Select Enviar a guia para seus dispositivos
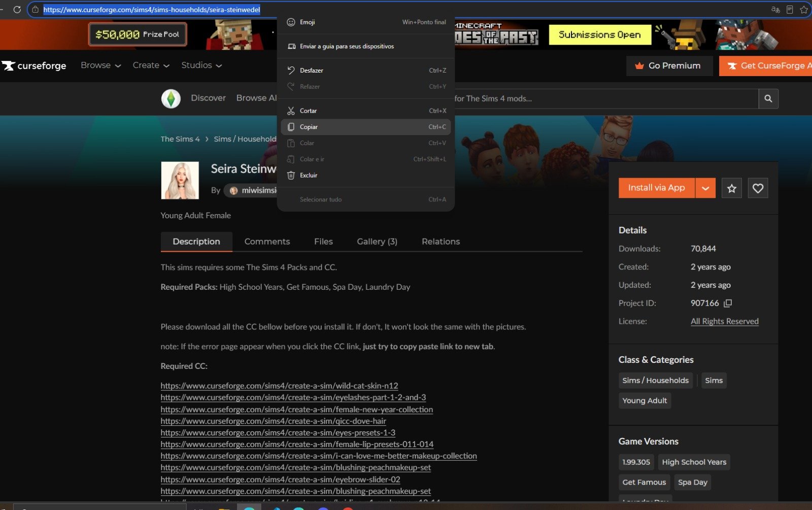Image resolution: width=812 pixels, height=510 pixels. 366,46
